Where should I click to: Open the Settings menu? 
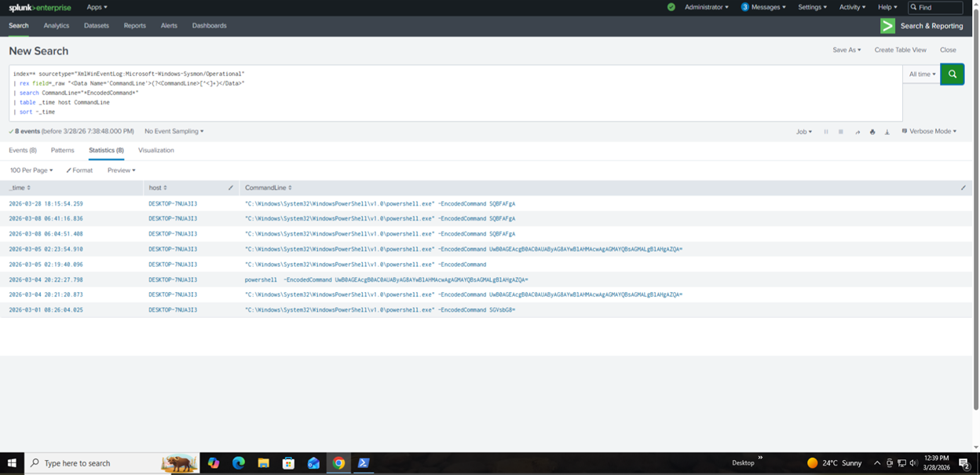813,7
